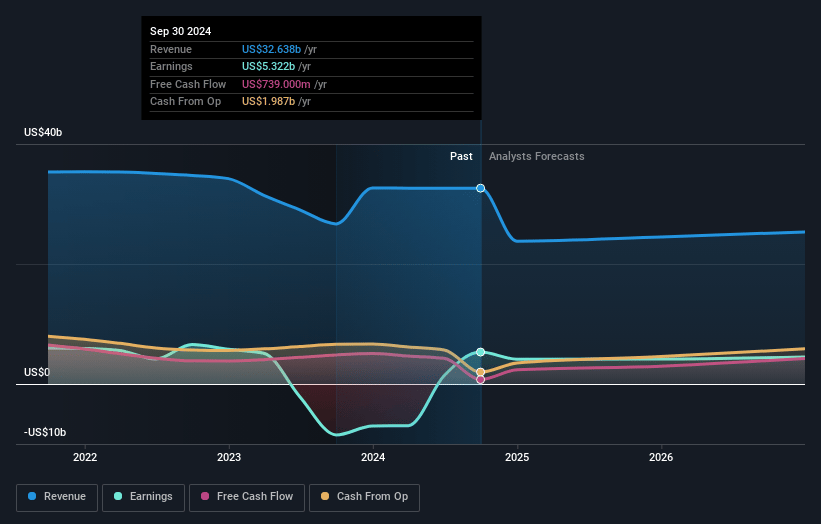This screenshot has height=524, width=821.
Task: Click the Past section label
Action: 461,156
